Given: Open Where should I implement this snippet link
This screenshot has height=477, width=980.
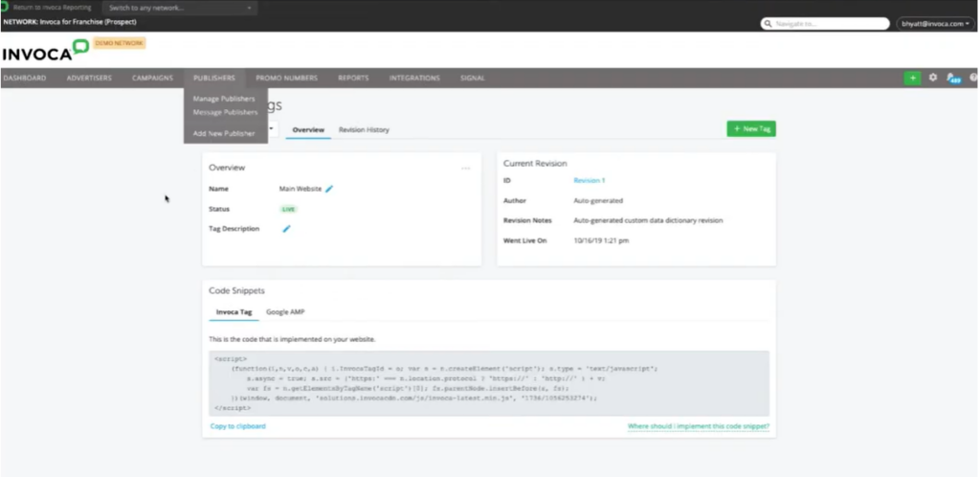Looking at the screenshot, I should (699, 426).
